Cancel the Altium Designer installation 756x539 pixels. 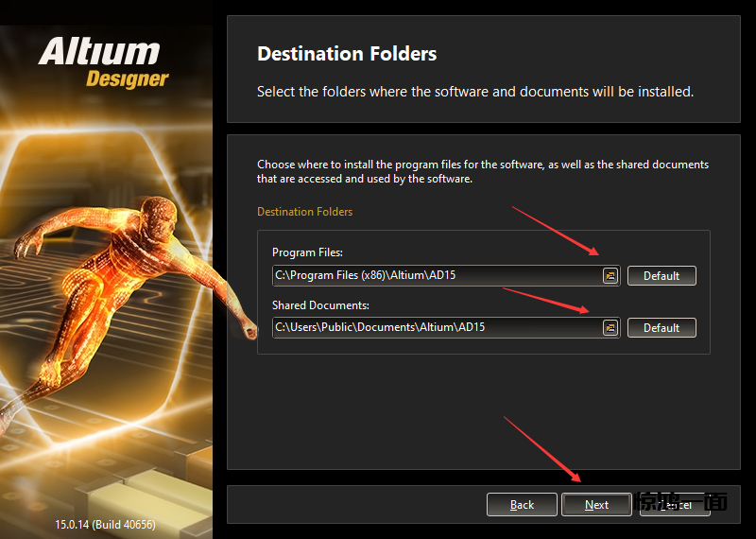pos(675,505)
